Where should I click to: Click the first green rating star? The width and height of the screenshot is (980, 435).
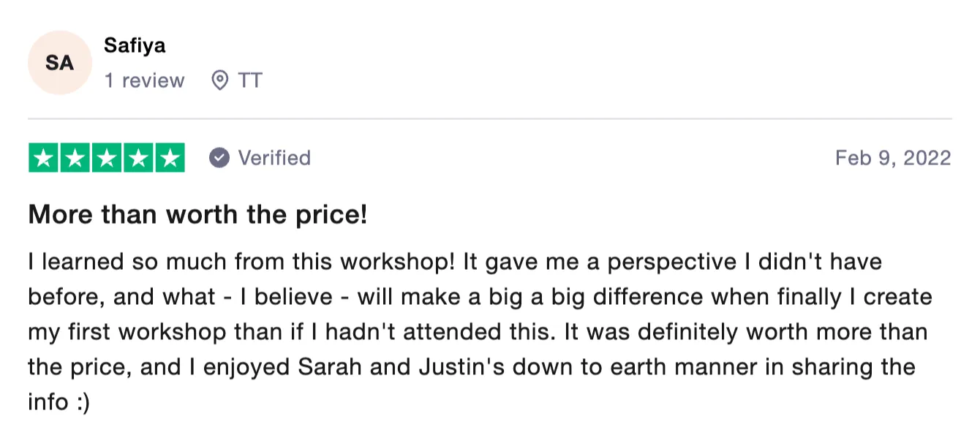point(44,158)
